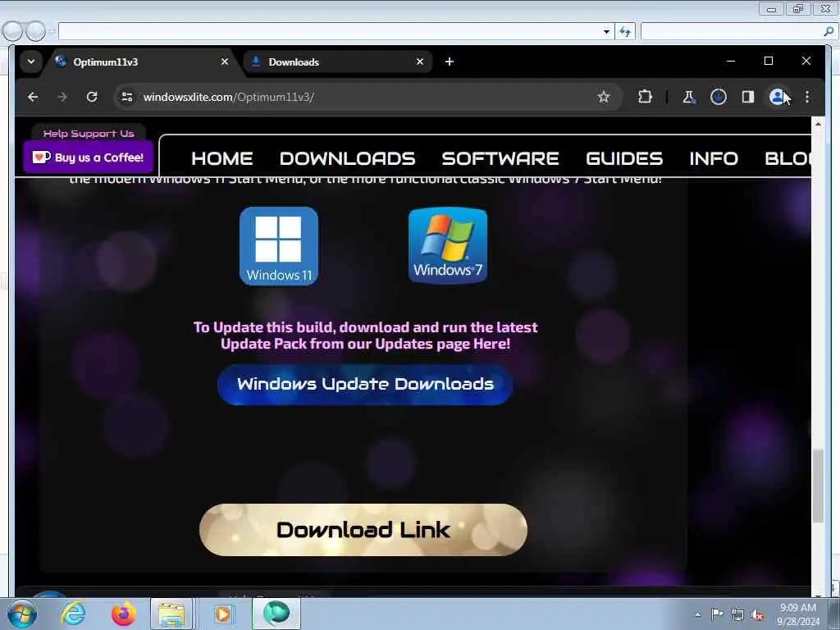
Task: Bookmark this page with the star icon
Action: [604, 97]
